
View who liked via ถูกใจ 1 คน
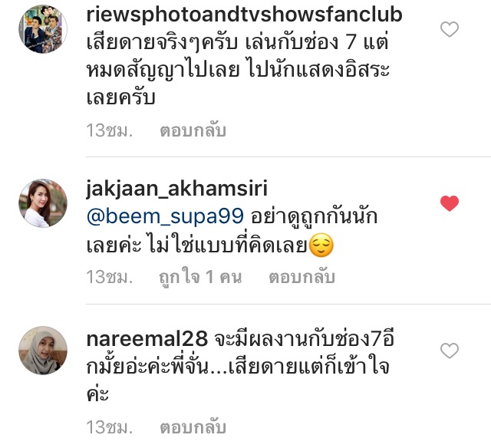[x=200, y=277]
